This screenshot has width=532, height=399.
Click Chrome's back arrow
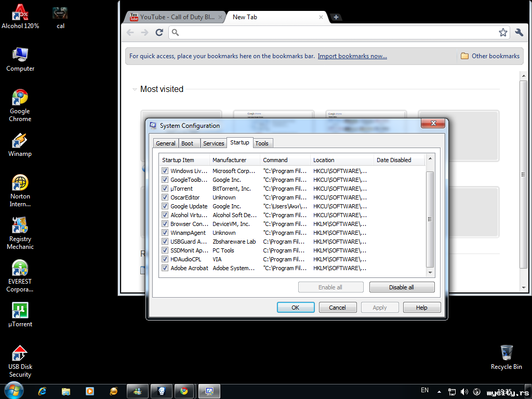[130, 32]
